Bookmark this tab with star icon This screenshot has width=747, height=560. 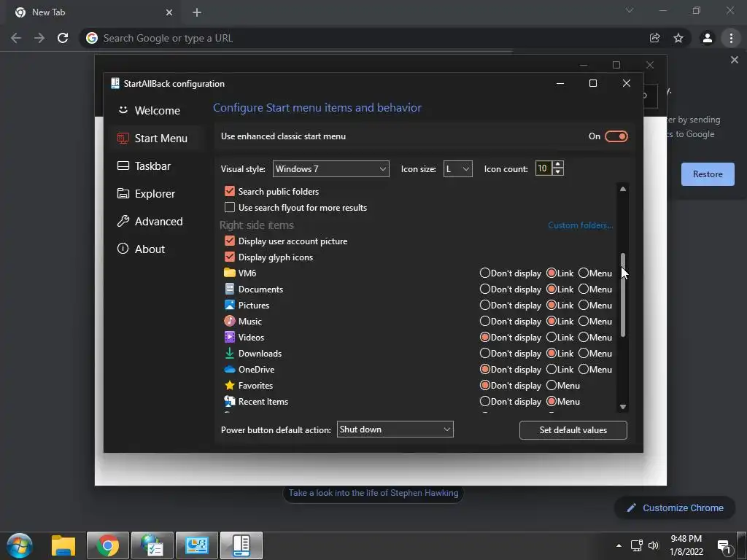point(678,38)
